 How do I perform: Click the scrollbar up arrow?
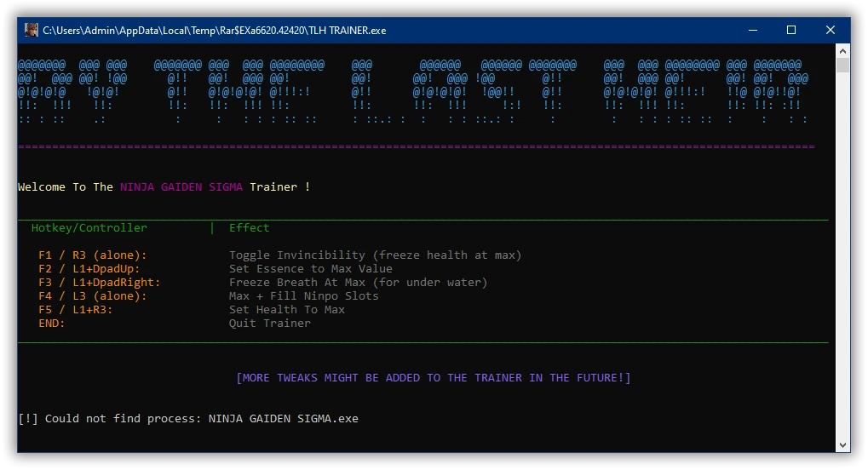click(842, 51)
